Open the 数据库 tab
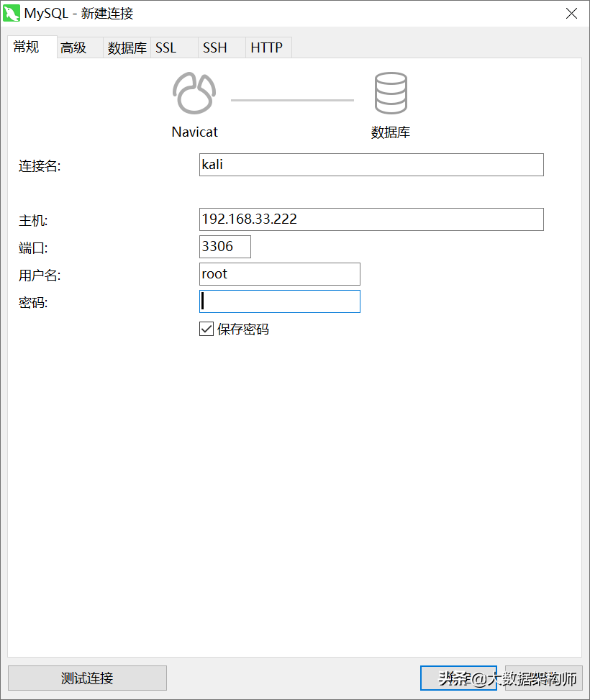Viewport: 590px width, 700px height. [x=127, y=47]
